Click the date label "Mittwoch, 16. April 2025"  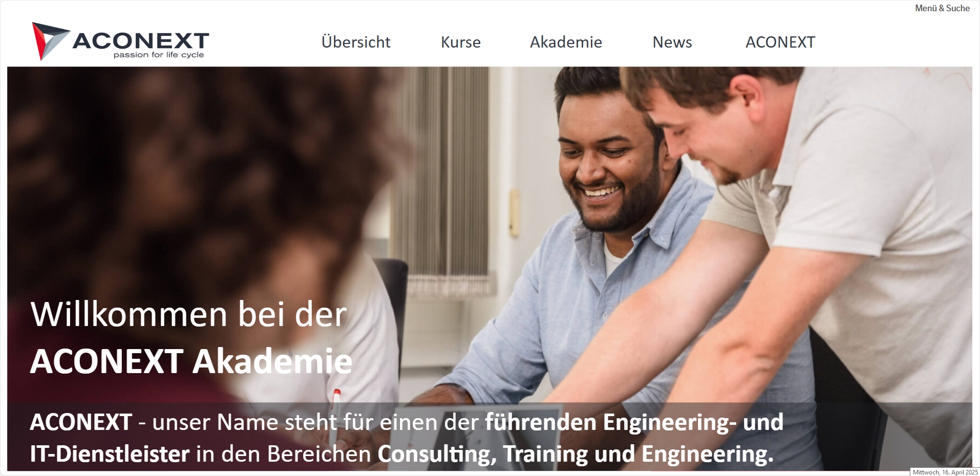[945, 472]
